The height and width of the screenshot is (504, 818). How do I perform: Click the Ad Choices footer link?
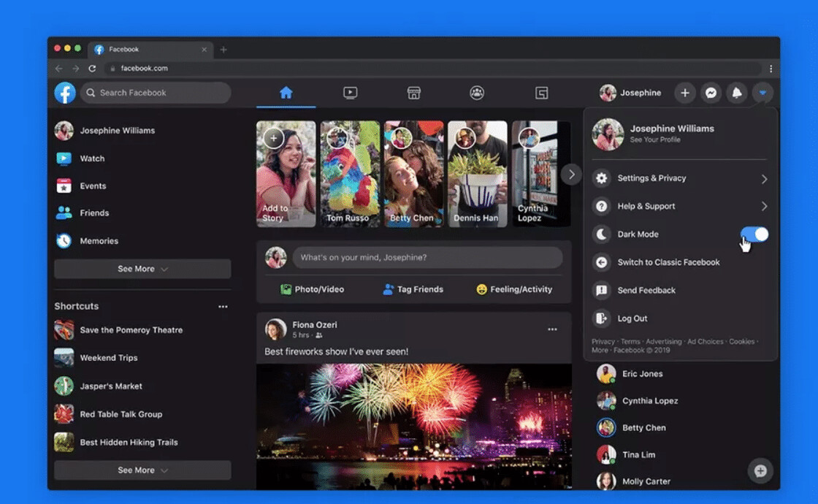pos(705,342)
